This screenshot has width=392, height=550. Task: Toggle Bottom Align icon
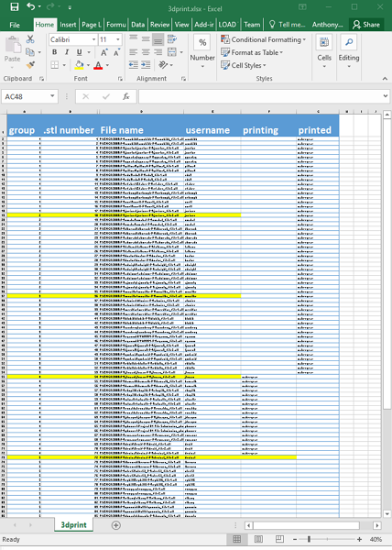click(158, 40)
